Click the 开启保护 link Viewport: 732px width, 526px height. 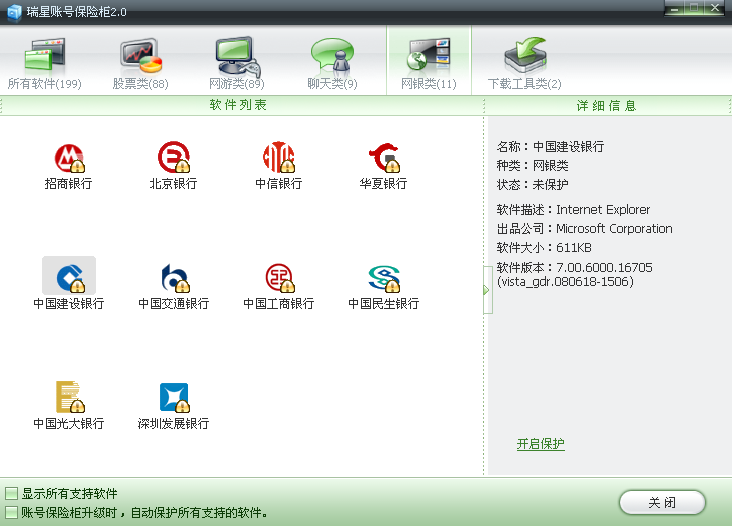tap(541, 444)
